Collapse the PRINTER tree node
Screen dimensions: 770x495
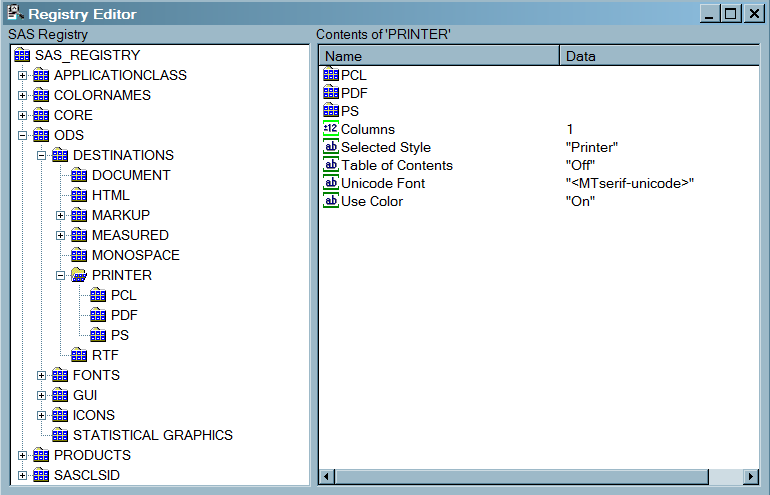tap(61, 275)
